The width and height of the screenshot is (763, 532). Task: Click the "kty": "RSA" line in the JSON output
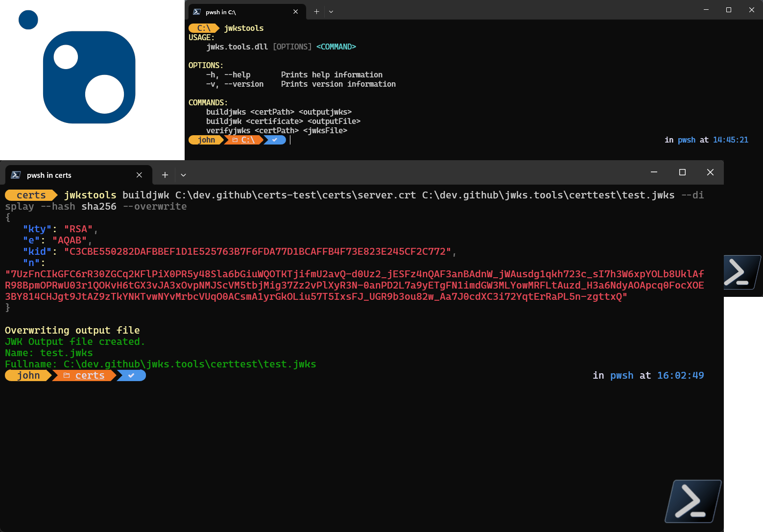tap(60, 229)
